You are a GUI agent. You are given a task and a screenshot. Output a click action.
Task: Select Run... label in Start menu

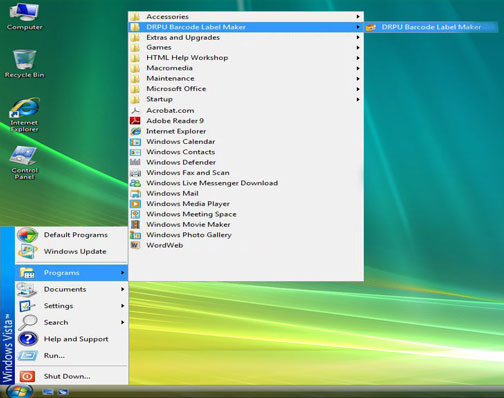(x=54, y=356)
